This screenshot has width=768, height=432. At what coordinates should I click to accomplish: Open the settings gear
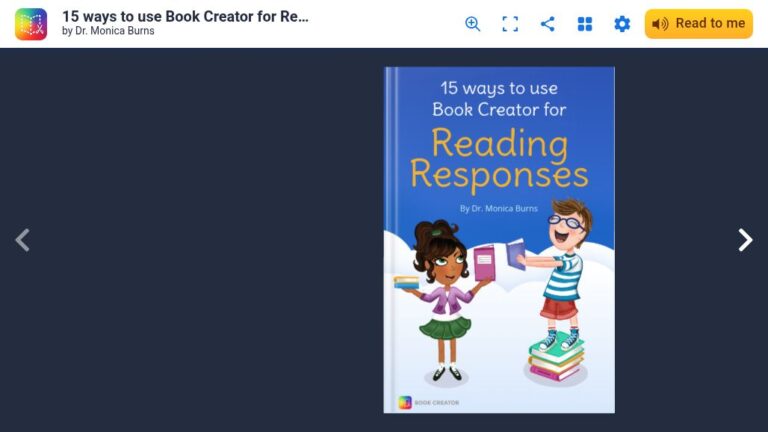622,24
